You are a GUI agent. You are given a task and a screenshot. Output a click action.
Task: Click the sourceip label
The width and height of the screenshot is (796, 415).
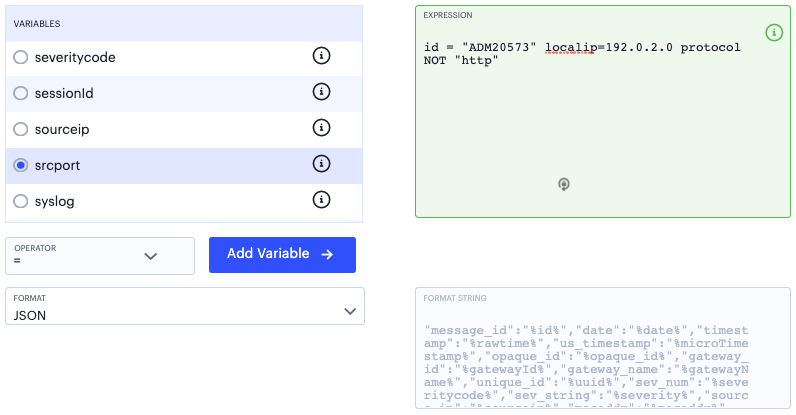(62, 130)
